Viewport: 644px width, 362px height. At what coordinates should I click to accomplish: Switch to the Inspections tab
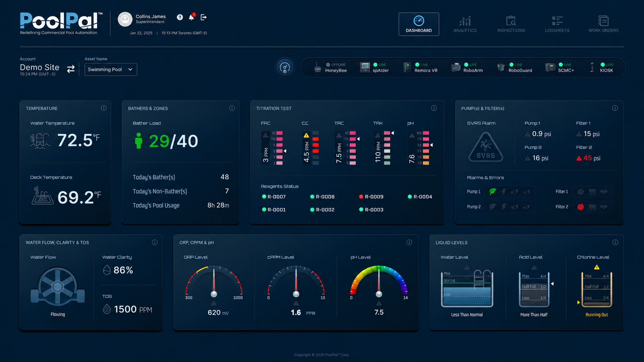click(511, 24)
